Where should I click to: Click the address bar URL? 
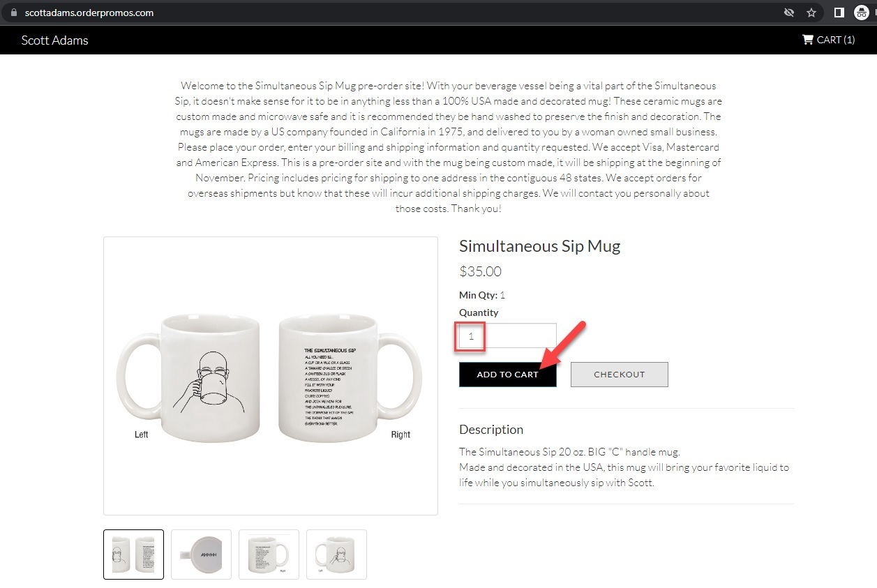[89, 13]
